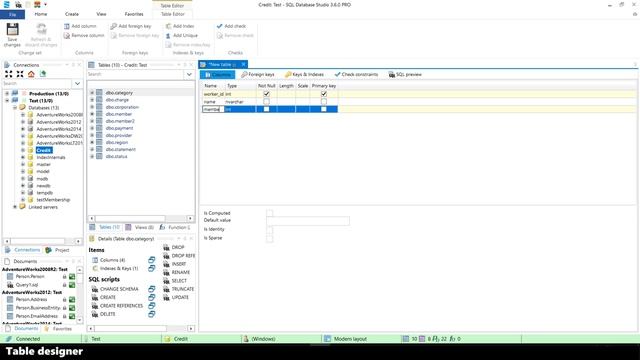Expand the Production (13/0) connection node

[x=7, y=93]
